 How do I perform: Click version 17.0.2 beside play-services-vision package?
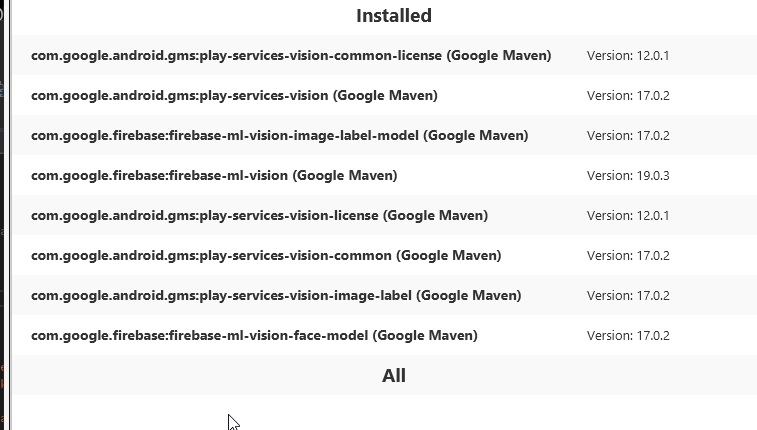click(627, 96)
